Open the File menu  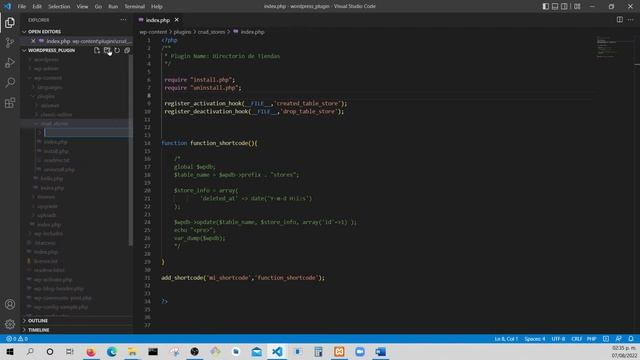tap(22, 7)
